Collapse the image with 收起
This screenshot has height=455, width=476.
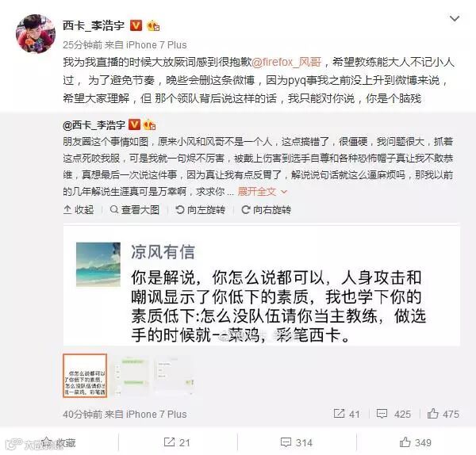tap(79, 209)
